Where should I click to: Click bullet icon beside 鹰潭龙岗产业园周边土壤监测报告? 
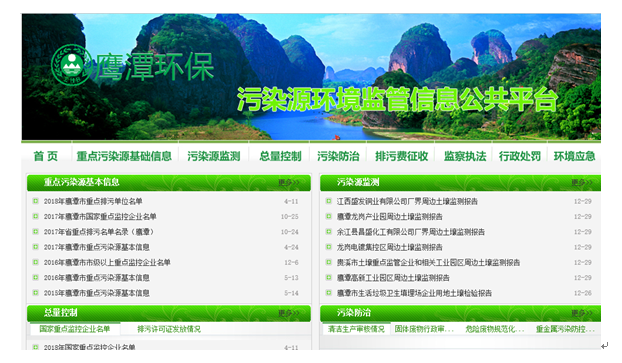point(328,216)
